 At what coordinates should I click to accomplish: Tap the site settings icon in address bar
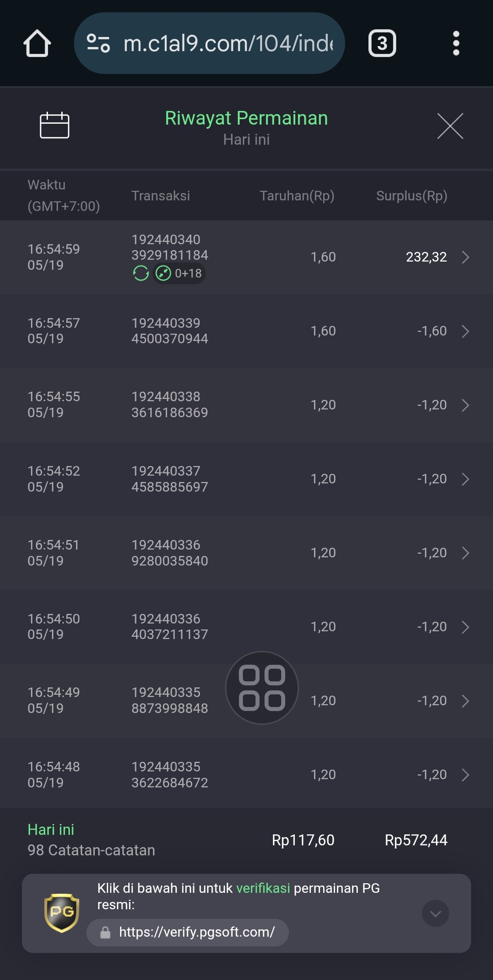tap(98, 43)
